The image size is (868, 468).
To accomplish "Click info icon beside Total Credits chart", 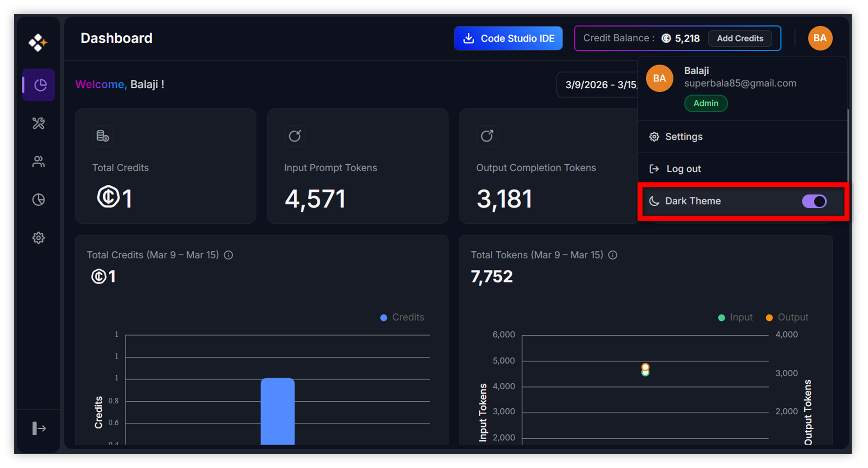I will [228, 255].
